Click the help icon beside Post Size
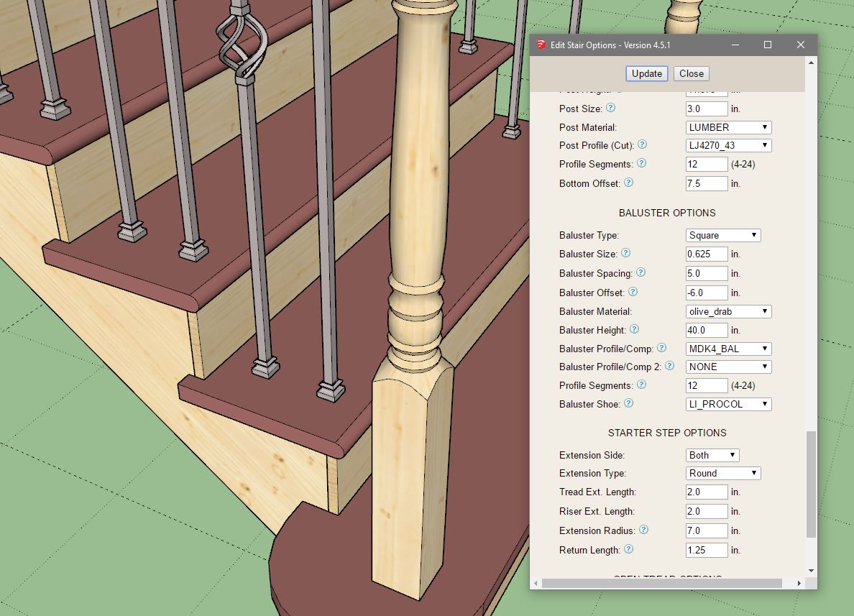 pos(610,108)
